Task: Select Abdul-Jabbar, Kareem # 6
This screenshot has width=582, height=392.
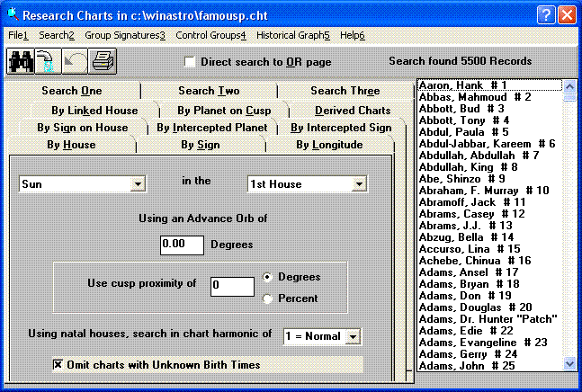Action: [489, 144]
